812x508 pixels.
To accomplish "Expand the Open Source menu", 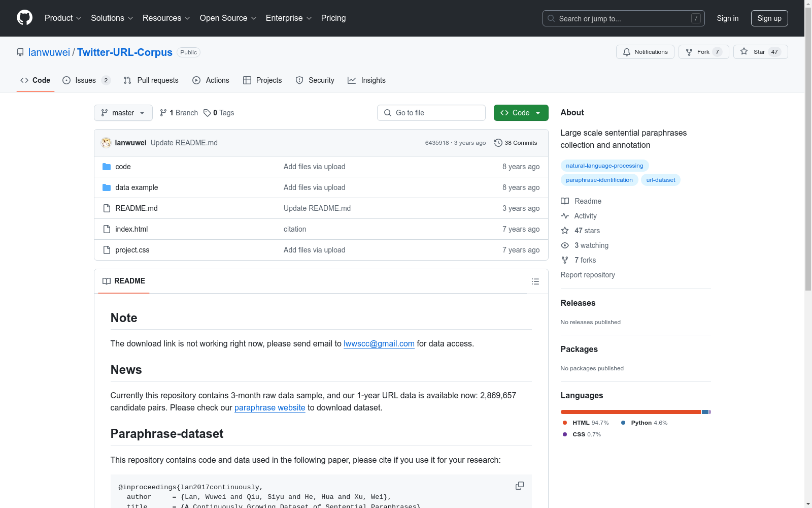I will [228, 18].
